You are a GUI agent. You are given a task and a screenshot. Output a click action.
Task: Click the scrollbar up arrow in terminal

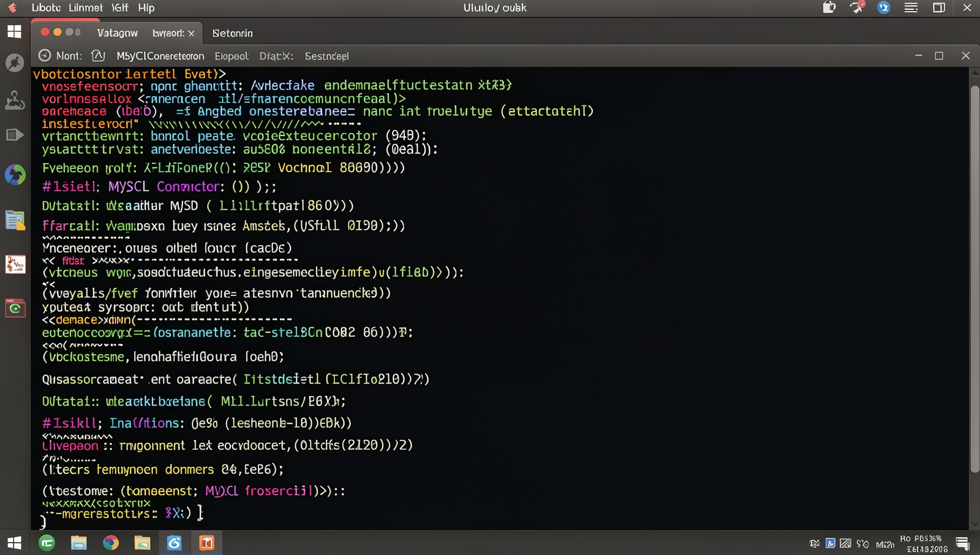[x=974, y=72]
